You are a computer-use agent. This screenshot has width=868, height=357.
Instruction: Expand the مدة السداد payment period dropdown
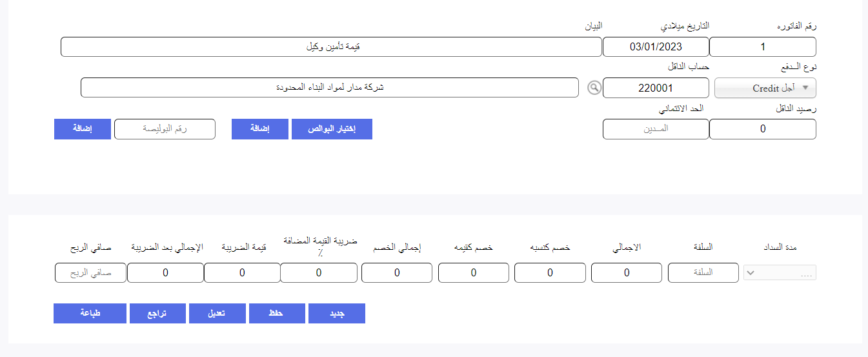780,272
